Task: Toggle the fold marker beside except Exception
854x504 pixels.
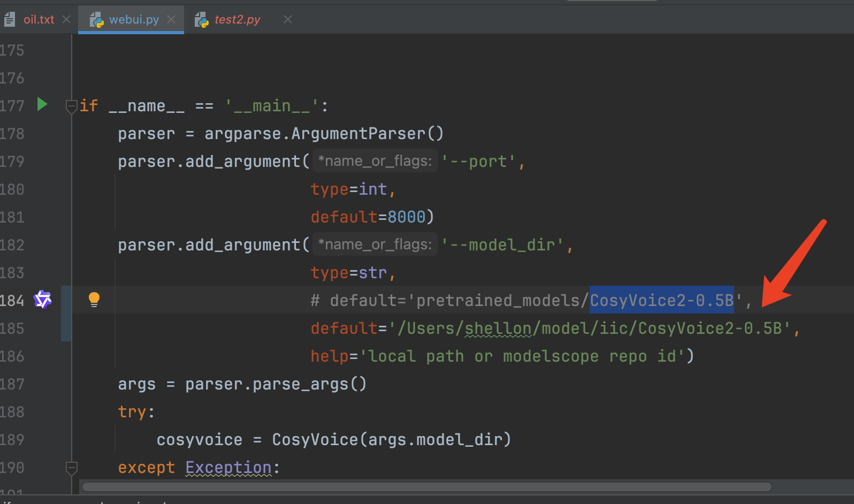Action: 71,468
